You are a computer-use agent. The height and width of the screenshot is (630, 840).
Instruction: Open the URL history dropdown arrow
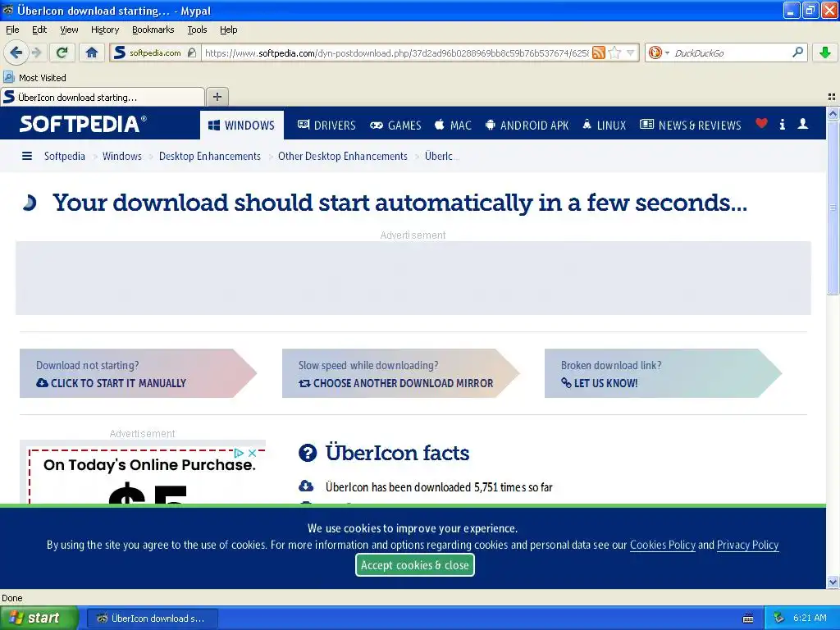pyautogui.click(x=631, y=52)
